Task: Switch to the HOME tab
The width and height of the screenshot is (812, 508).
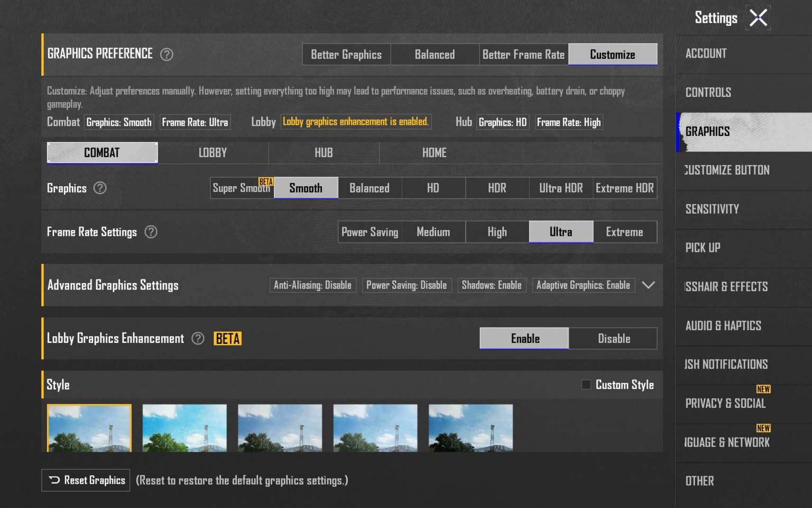Action: pyautogui.click(x=435, y=153)
